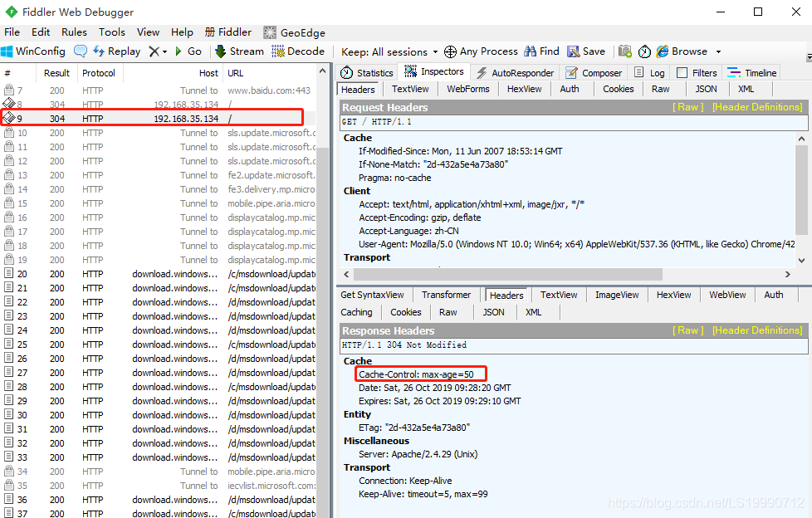Screen dimensions: 812x518
Task: Switch to the AutoResponder tab
Action: pyautogui.click(x=516, y=73)
